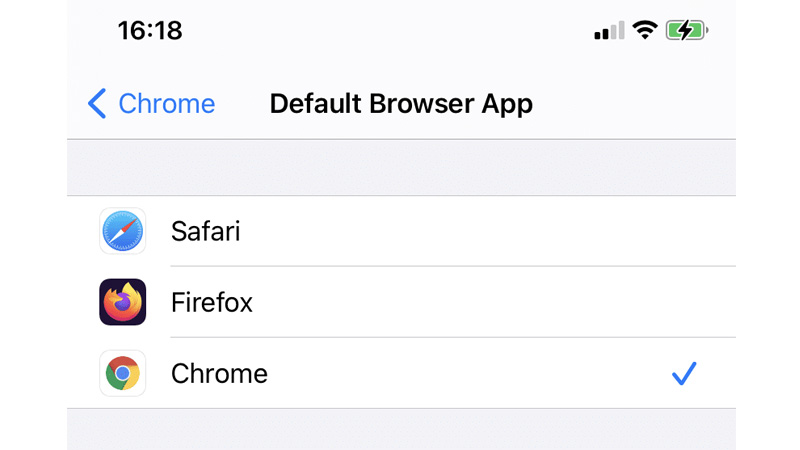Viewport: 800px width, 450px height.
Task: Click the cellular signal bars icon
Action: click(x=608, y=30)
